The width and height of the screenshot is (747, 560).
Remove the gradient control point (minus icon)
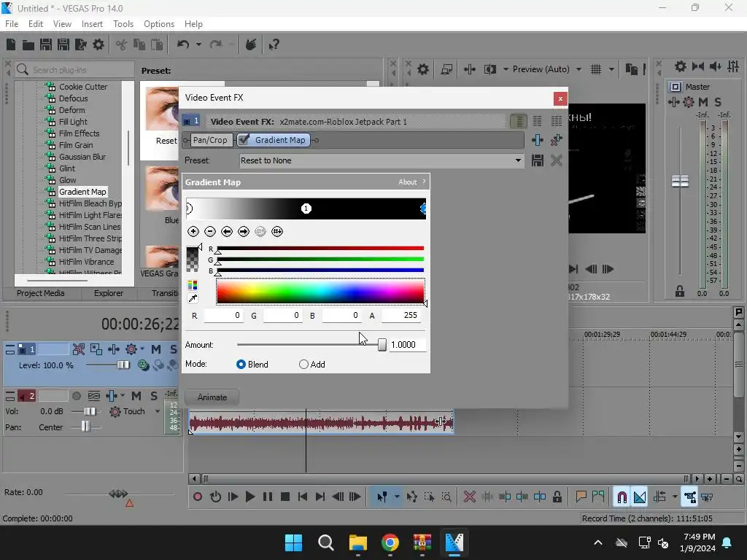coord(209,231)
